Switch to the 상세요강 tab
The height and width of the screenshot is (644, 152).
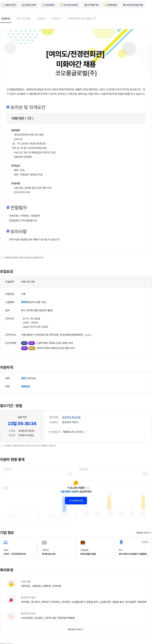pyautogui.click(x=6, y=19)
